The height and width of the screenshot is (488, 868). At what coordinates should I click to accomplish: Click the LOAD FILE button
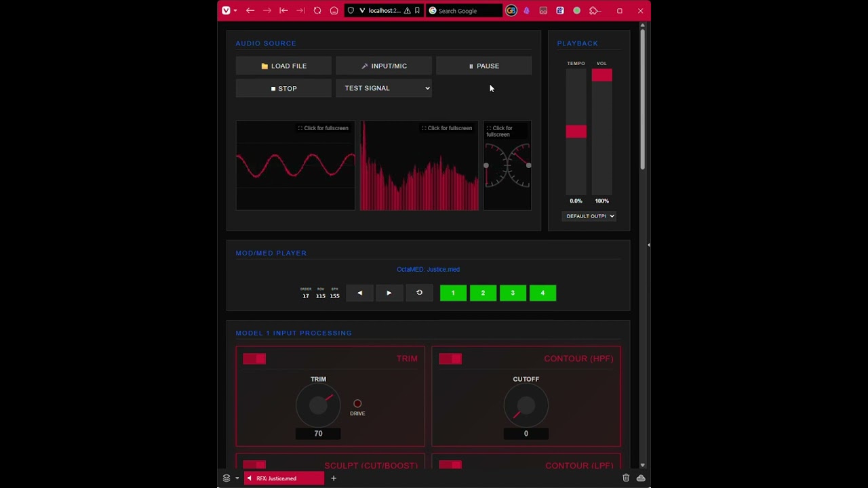point(283,66)
